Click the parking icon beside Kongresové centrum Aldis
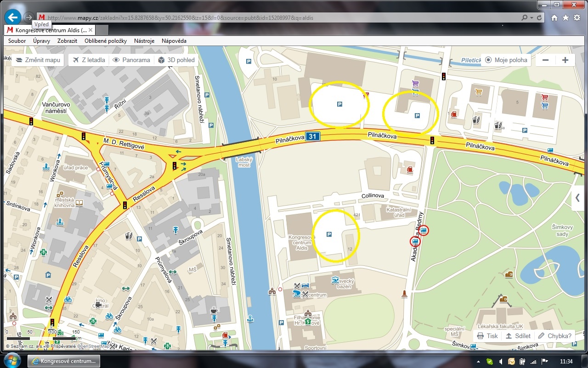 click(329, 235)
